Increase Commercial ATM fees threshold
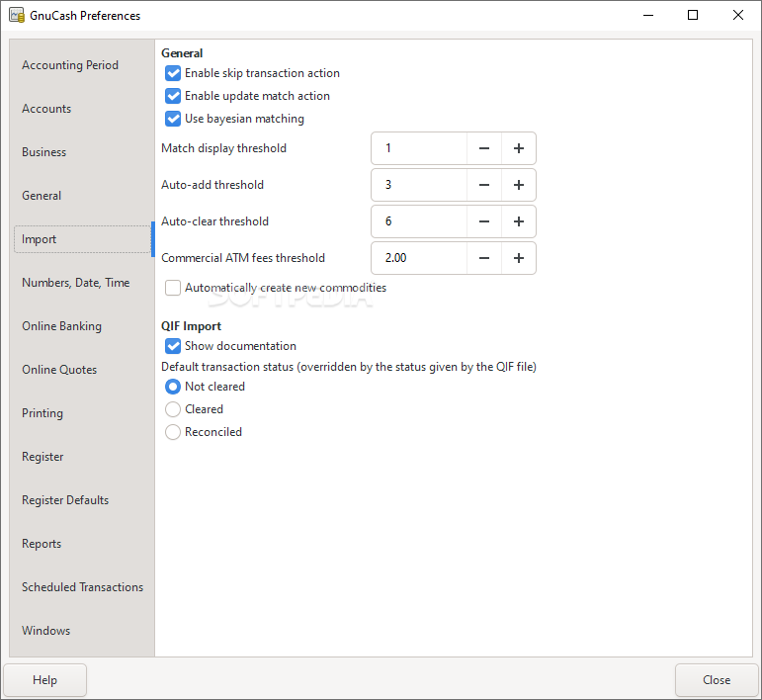This screenshot has width=762, height=700. [x=519, y=258]
